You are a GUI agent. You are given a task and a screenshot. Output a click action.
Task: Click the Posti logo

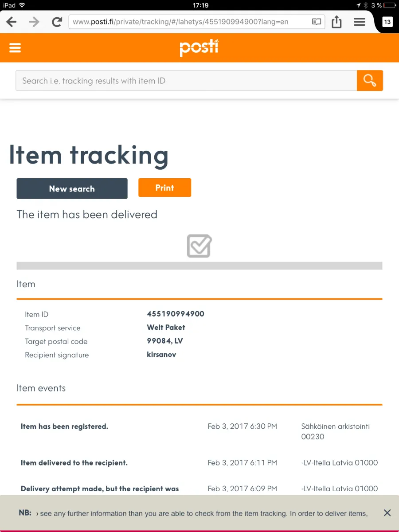pos(199,47)
